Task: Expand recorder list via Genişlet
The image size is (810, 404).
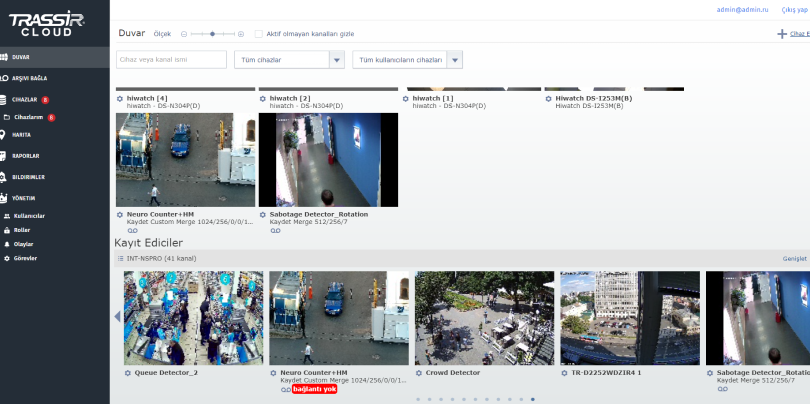Action: click(794, 258)
